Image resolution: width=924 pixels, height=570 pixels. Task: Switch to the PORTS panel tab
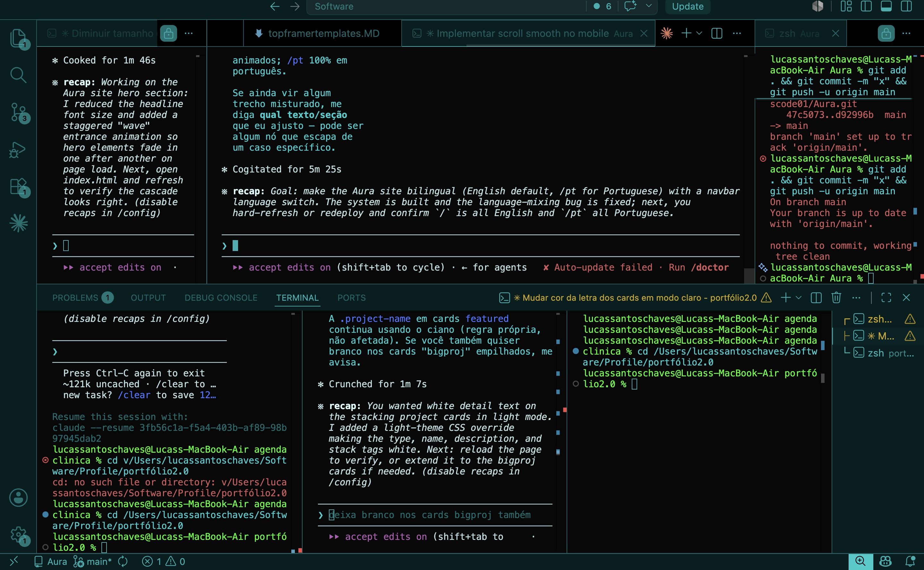[352, 298]
